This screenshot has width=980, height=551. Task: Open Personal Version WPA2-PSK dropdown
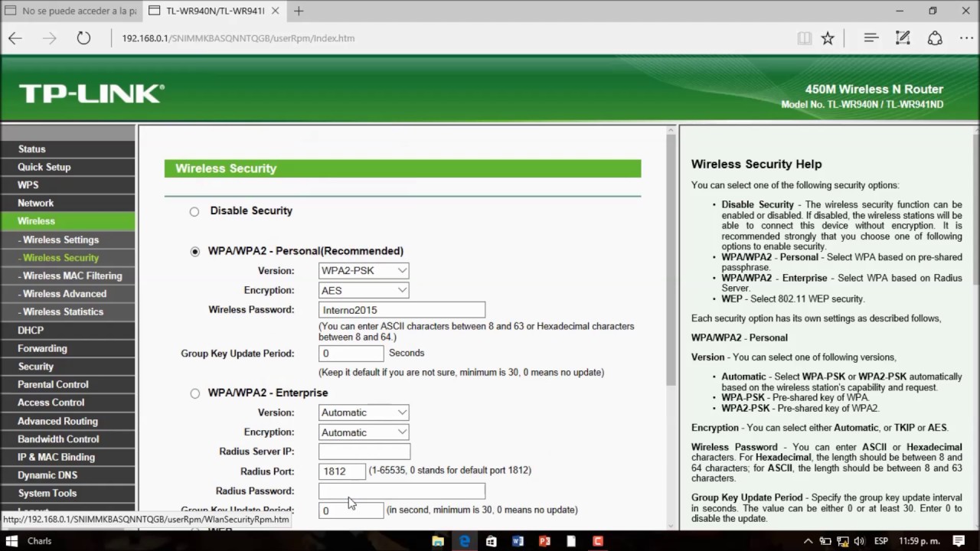tap(364, 270)
